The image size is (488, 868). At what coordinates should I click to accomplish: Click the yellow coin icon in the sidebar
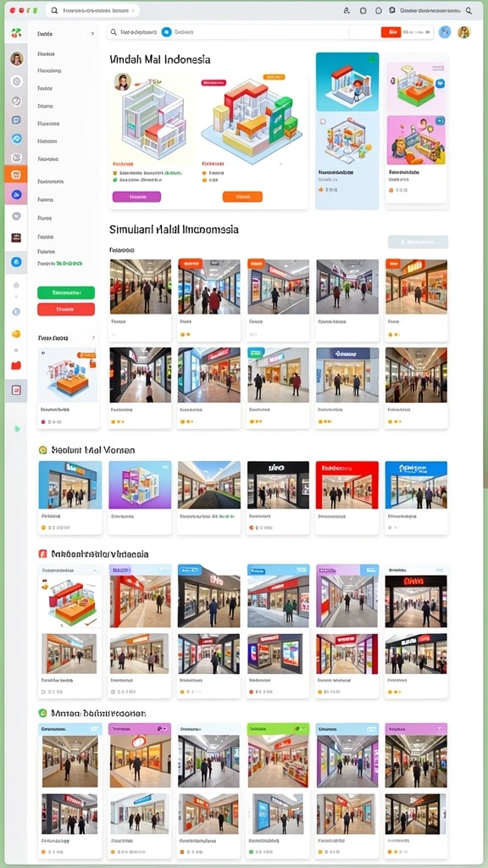tap(16, 334)
